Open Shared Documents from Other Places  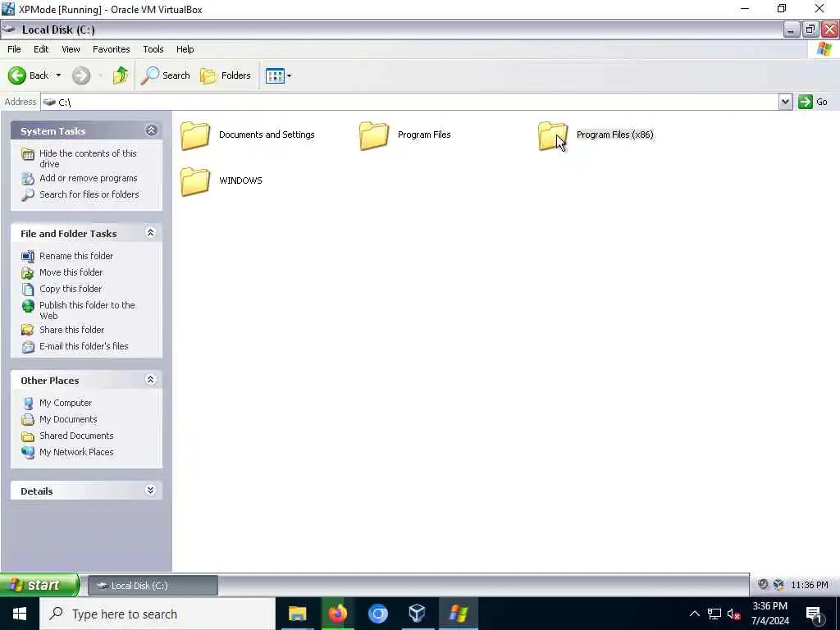76,436
